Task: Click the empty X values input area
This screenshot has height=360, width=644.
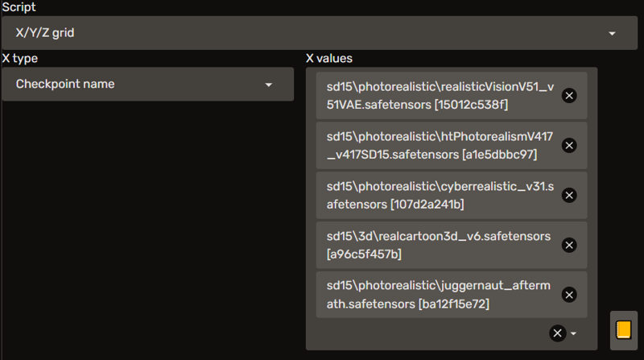Action: point(431,333)
